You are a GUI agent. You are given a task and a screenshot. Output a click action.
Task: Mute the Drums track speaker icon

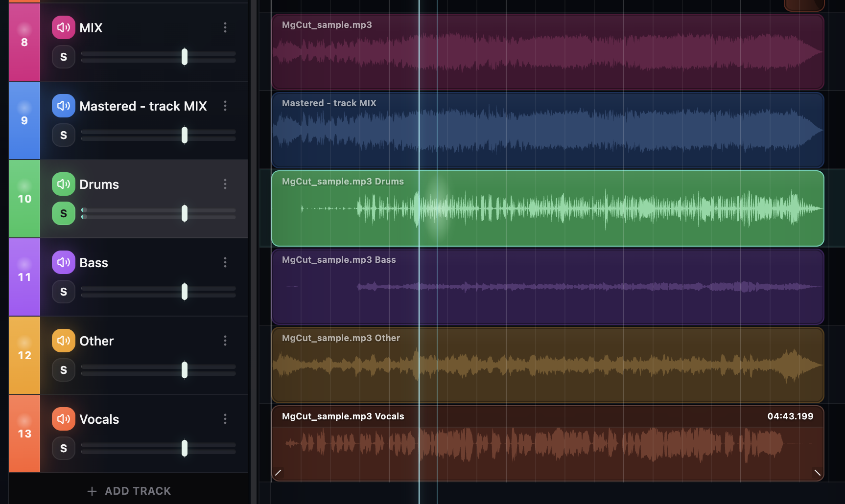coord(64,184)
